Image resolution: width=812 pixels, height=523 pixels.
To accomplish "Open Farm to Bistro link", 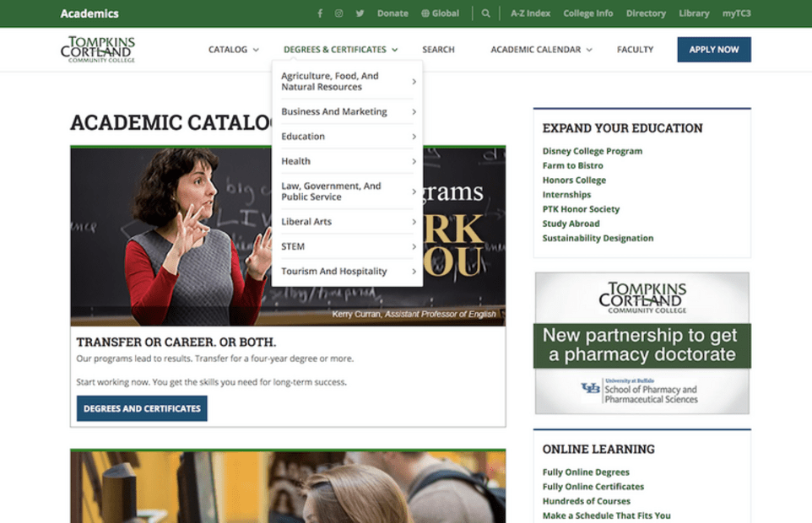I will point(573,165).
